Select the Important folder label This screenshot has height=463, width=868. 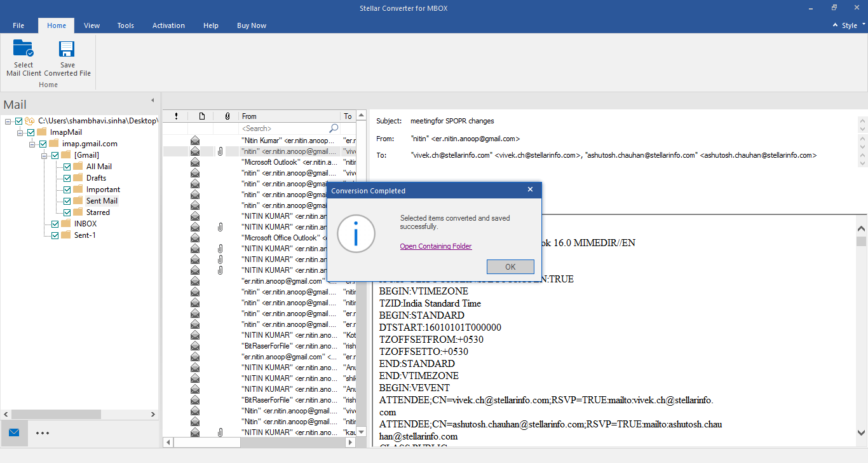pos(103,190)
